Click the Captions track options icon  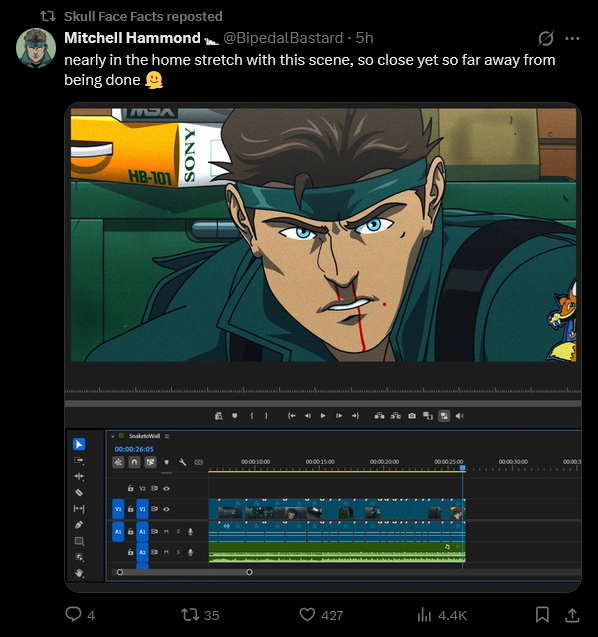coord(199,462)
